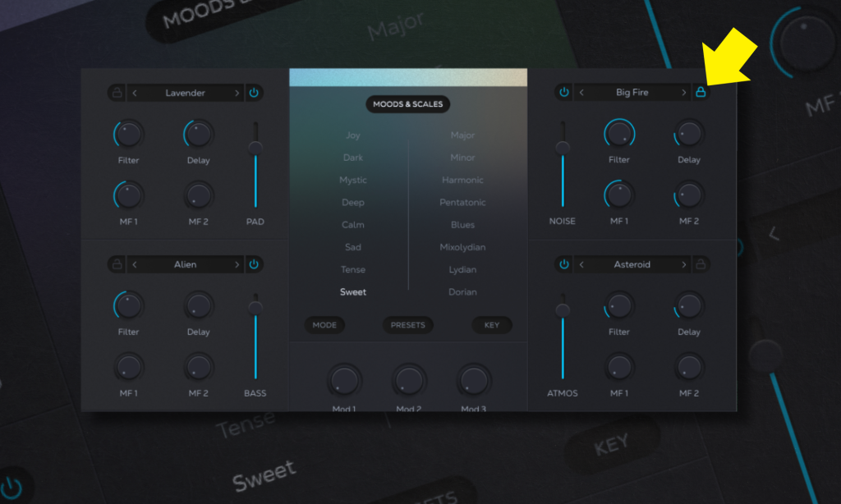Click the BASS volume slider handle

point(255,307)
